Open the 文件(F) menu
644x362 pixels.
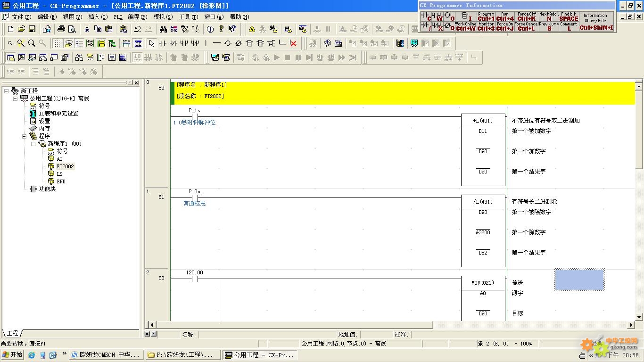click(21, 17)
